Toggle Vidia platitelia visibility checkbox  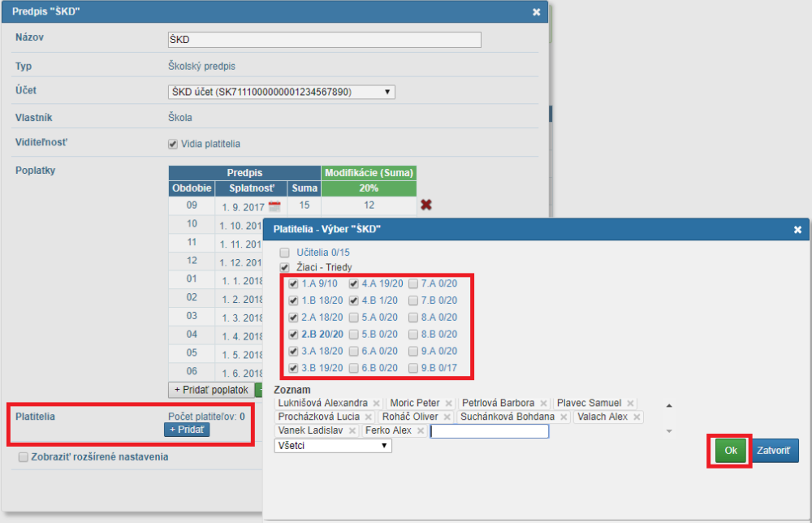click(173, 145)
